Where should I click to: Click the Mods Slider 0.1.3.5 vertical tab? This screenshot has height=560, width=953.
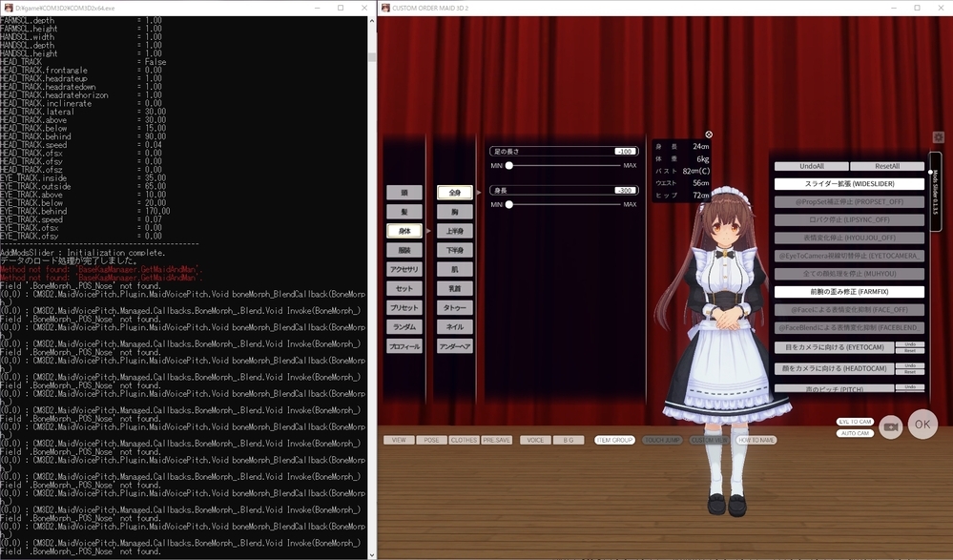click(936, 192)
